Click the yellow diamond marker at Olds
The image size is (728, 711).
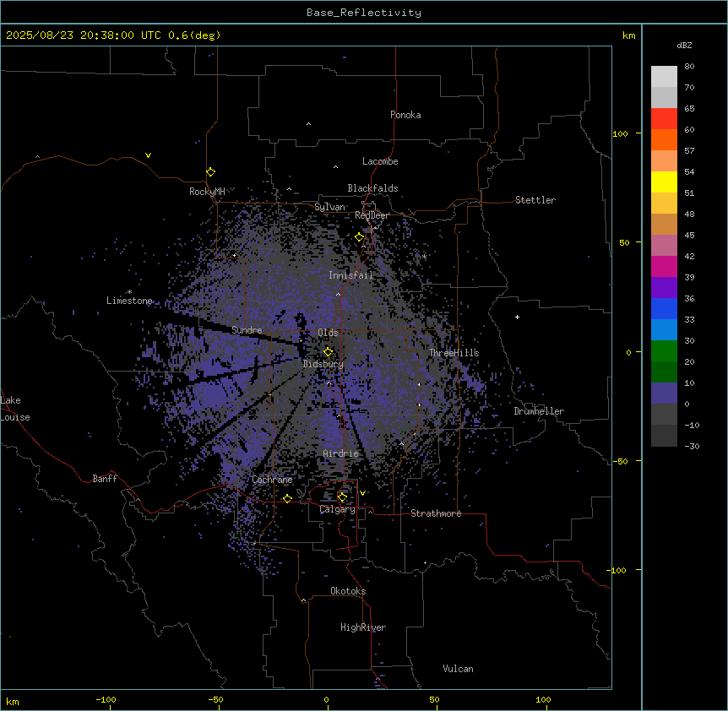[x=328, y=352]
